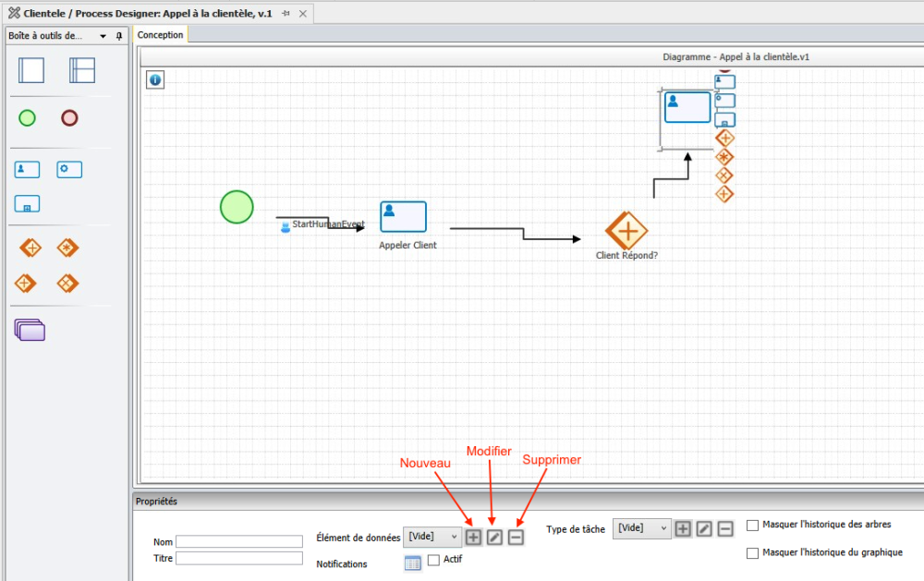The height and width of the screenshot is (581, 924).
Task: Select the StartHumanEvent label on canvas
Action: pyautogui.click(x=328, y=224)
